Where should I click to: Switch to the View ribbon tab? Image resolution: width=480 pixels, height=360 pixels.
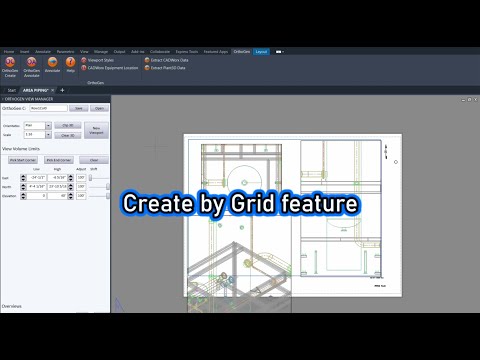coord(84,52)
